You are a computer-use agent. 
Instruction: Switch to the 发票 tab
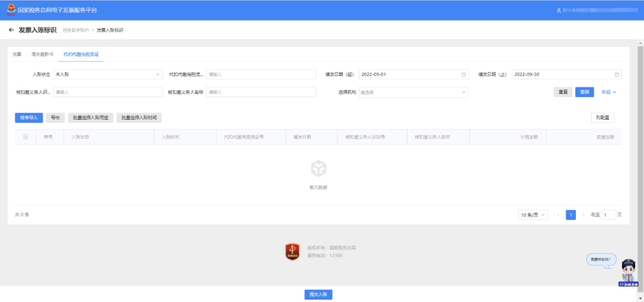point(17,54)
